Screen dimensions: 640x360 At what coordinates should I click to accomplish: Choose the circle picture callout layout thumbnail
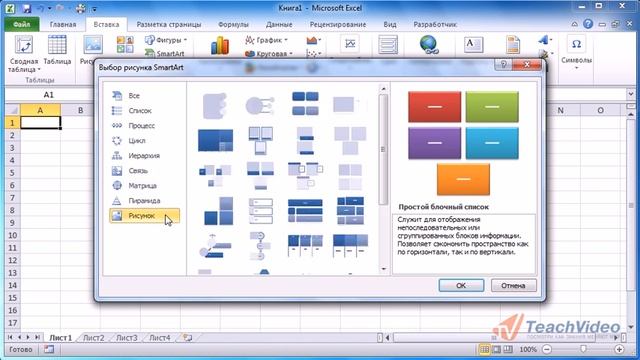(x=260, y=105)
